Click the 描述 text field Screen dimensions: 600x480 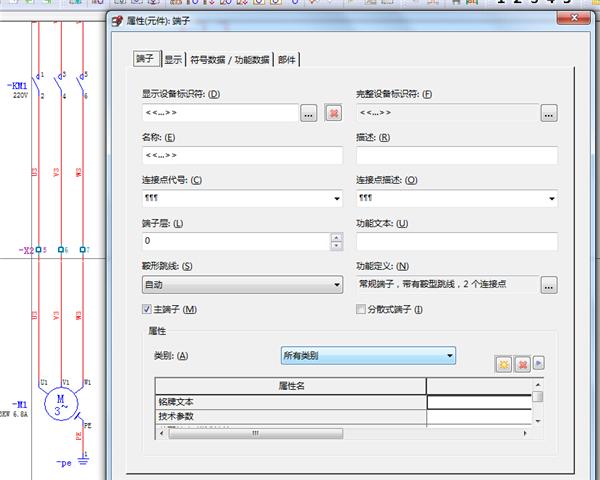pos(456,155)
